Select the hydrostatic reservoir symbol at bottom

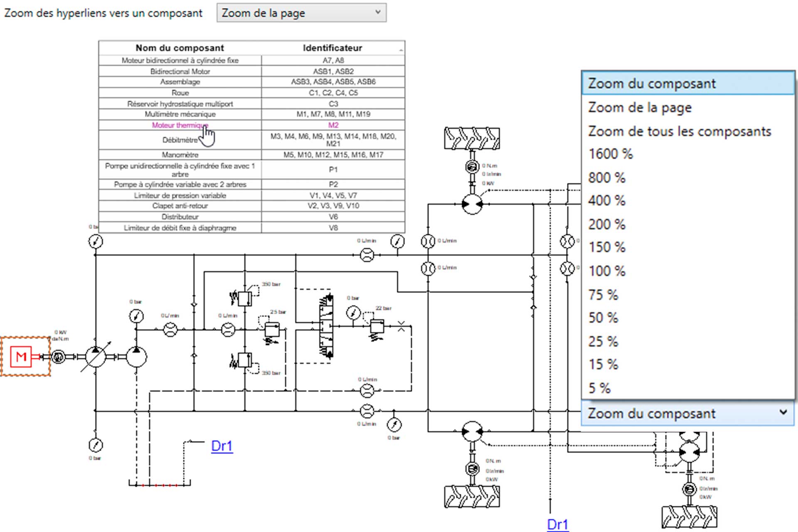pyautogui.click(x=159, y=483)
